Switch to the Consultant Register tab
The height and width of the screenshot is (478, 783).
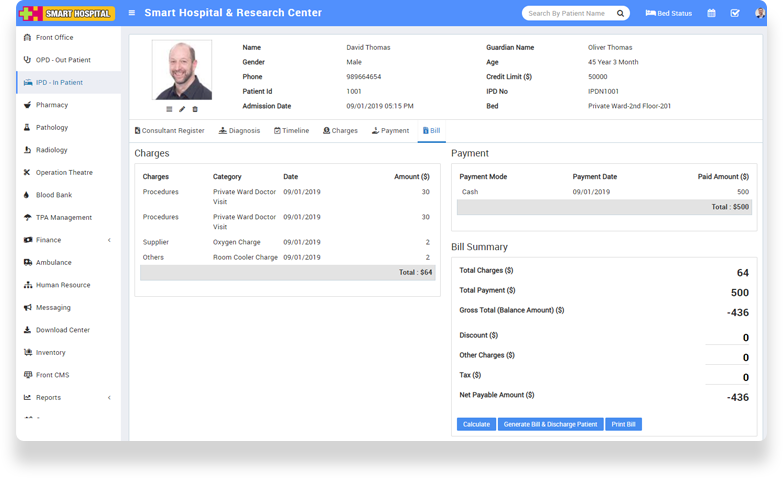169,131
